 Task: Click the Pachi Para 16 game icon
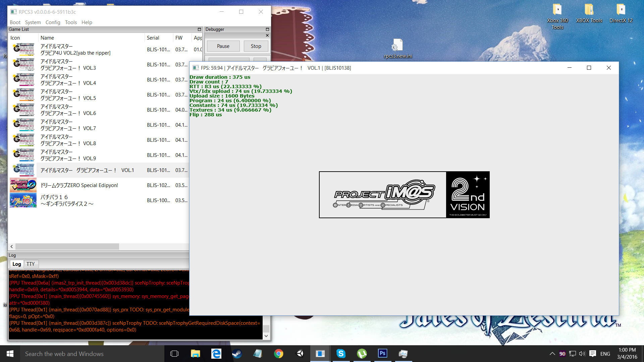coord(23,200)
